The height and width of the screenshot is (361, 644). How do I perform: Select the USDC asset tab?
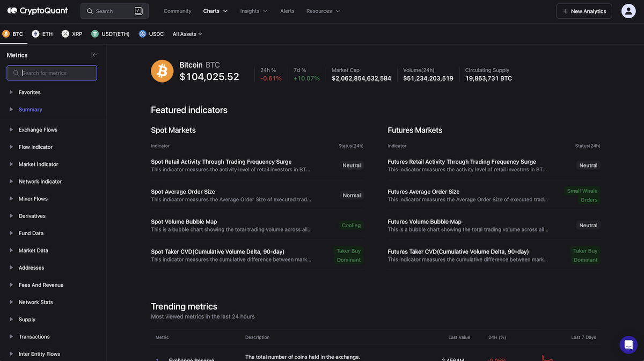tap(151, 34)
